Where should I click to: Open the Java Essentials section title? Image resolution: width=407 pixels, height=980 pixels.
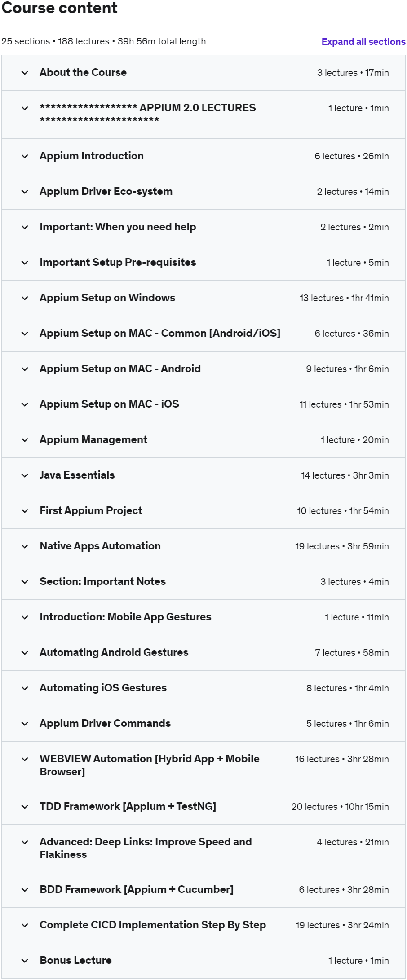[77, 475]
